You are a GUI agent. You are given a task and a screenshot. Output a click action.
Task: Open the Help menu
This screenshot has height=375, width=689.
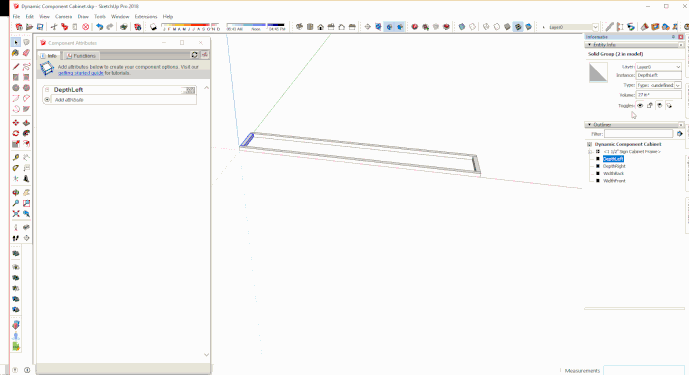(168, 16)
